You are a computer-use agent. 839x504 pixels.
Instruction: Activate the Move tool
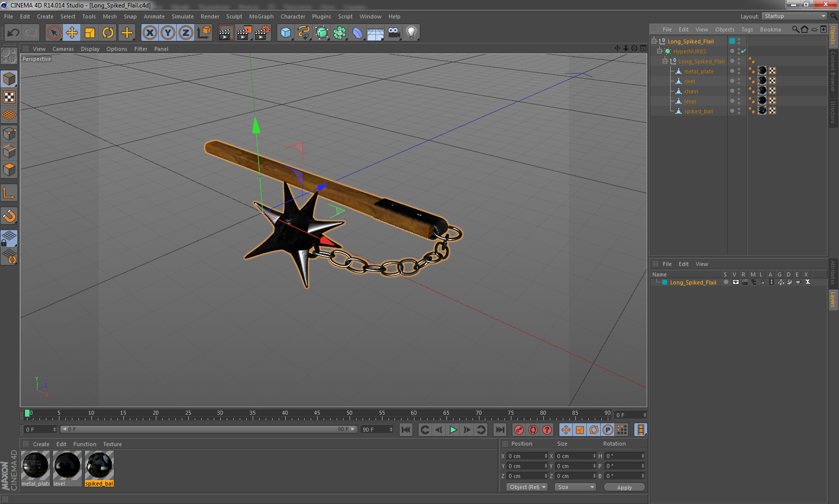pos(72,33)
